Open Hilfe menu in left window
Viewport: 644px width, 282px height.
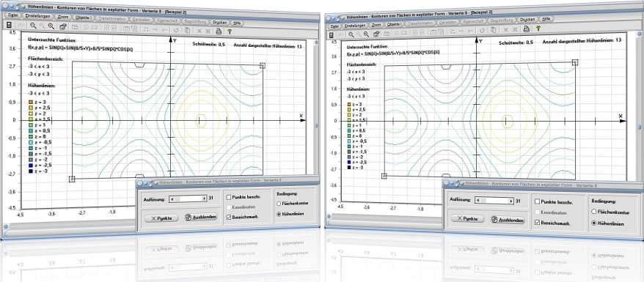point(237,23)
